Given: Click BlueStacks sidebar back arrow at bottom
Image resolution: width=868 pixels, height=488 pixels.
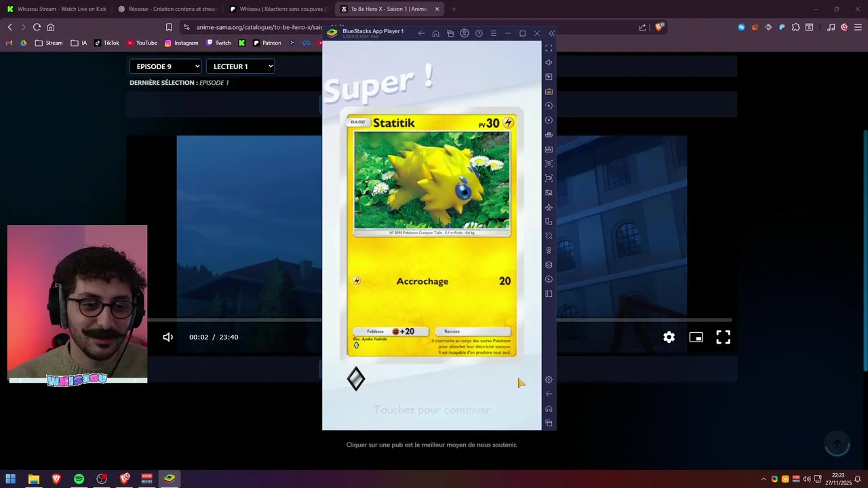Looking at the screenshot, I should pos(549,394).
